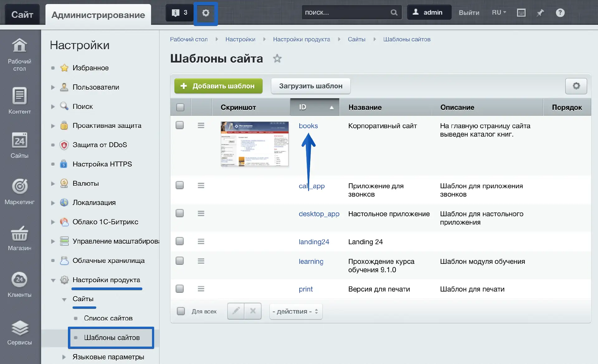Pin the panel with pushpin icon

(540, 13)
